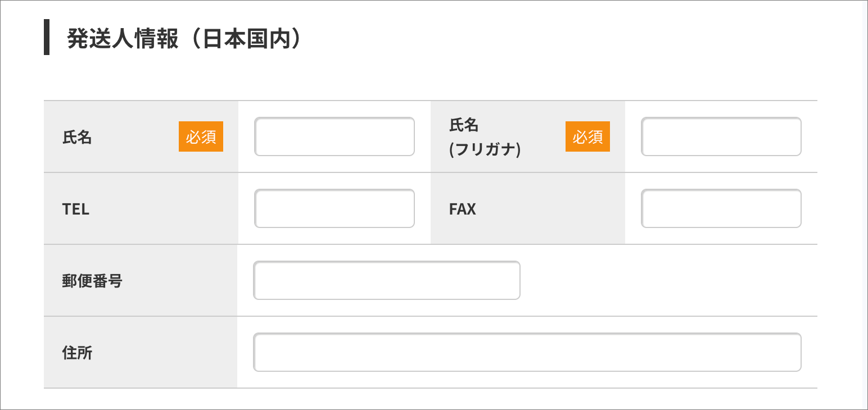Click the (フリガナ) label text

click(x=485, y=150)
